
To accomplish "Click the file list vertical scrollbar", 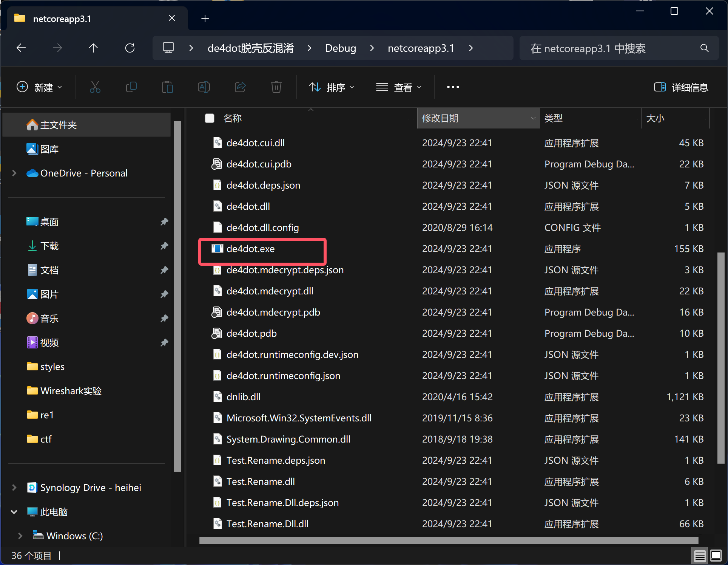I will click(x=721, y=358).
